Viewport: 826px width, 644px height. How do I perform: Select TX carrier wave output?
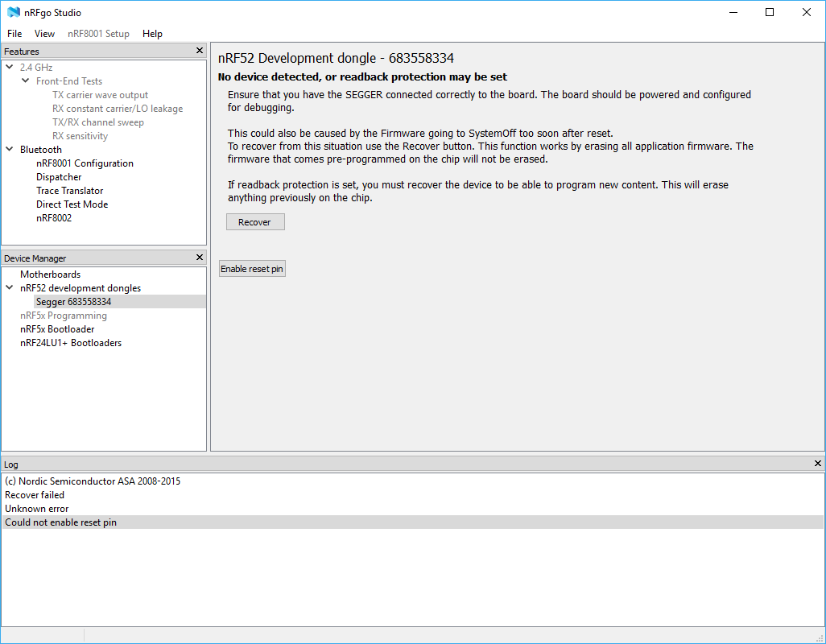(x=100, y=95)
